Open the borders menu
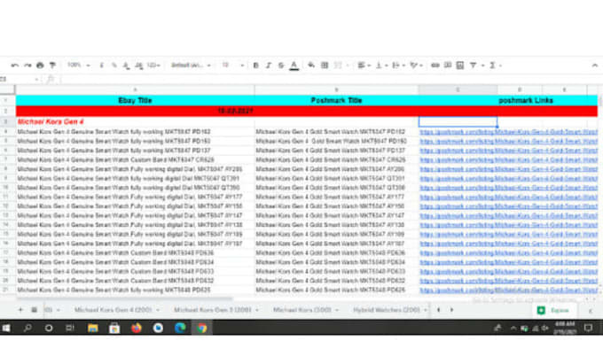This screenshot has width=603, height=364. 325,66
